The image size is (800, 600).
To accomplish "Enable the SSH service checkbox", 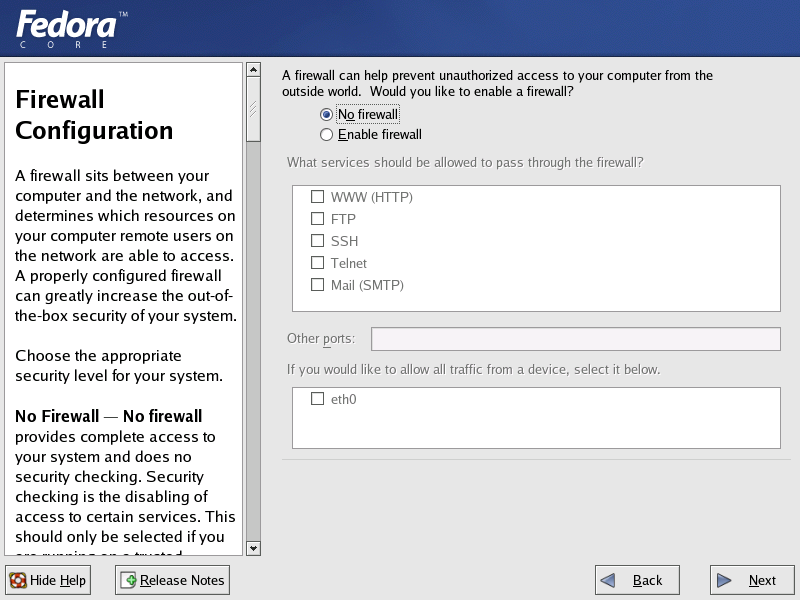I will tap(317, 240).
